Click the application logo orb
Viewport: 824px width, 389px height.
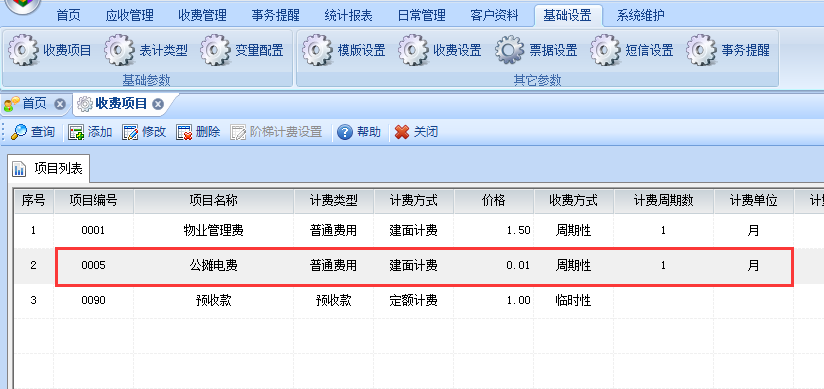[24, 5]
